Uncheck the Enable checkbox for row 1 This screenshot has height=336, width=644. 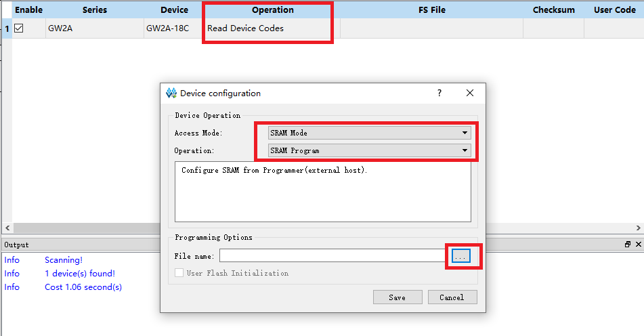pos(18,28)
